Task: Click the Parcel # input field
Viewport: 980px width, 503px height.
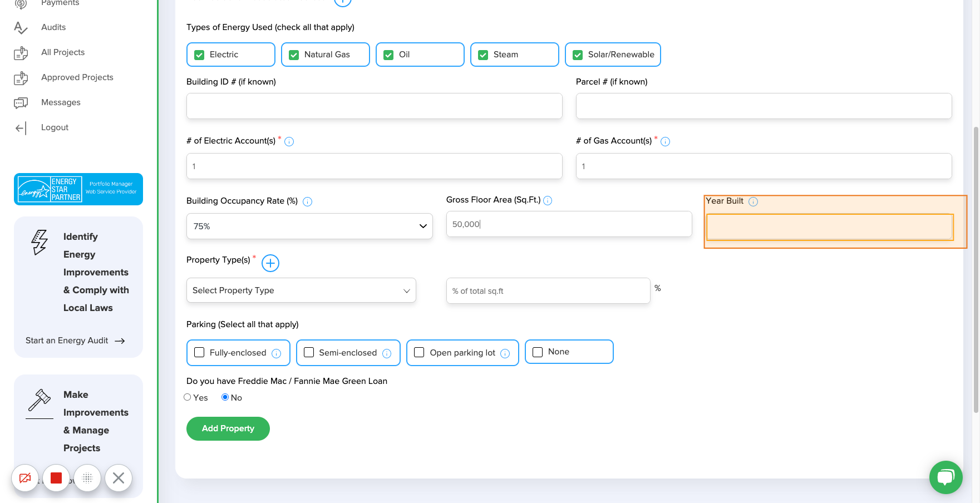Action: click(x=764, y=106)
